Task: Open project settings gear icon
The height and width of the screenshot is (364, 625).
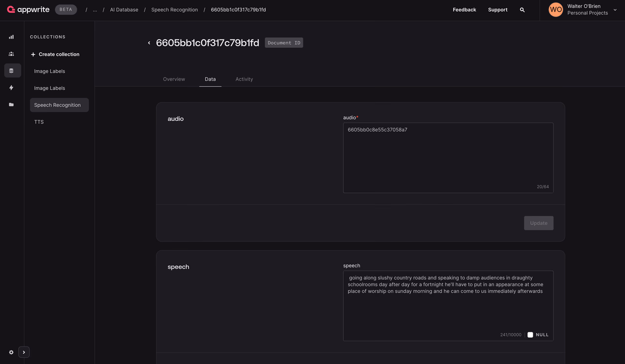Action: tap(11, 352)
